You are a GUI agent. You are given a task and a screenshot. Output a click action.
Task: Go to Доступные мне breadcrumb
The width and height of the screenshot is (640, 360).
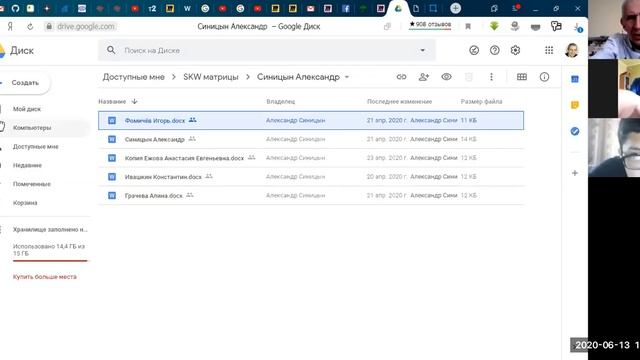(x=133, y=77)
